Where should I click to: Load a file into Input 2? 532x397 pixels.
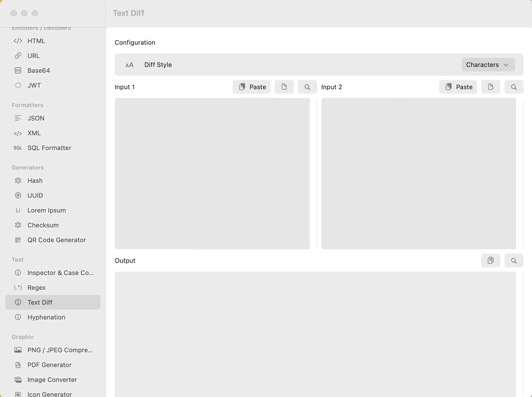pyautogui.click(x=491, y=87)
